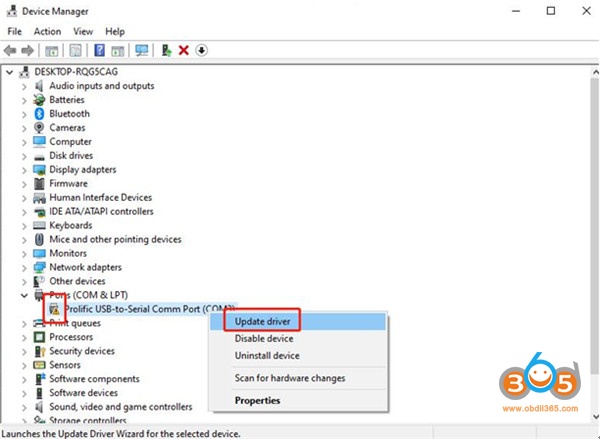Choose Properties in the context menu
The width and height of the screenshot is (600, 439).
tap(258, 401)
